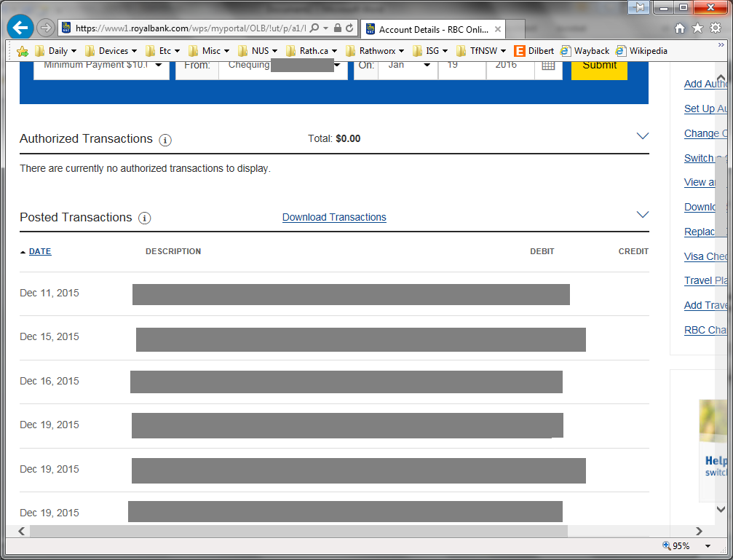Click the Add to Favorites bar star icon

pos(23,51)
